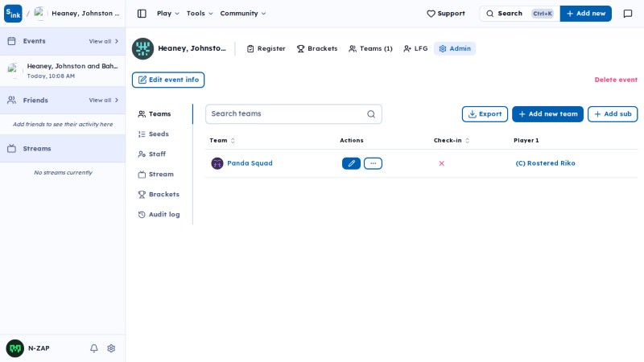Click the Panda Squad check-in X mark
This screenshot has width=644, height=362.
coord(441,163)
